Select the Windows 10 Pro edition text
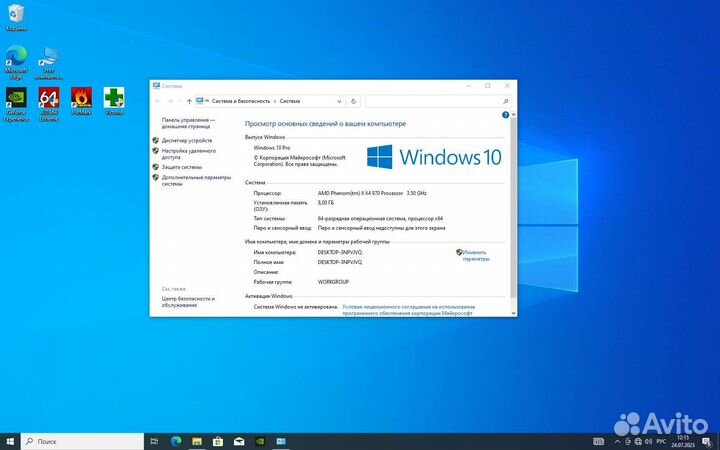 pos(272,148)
